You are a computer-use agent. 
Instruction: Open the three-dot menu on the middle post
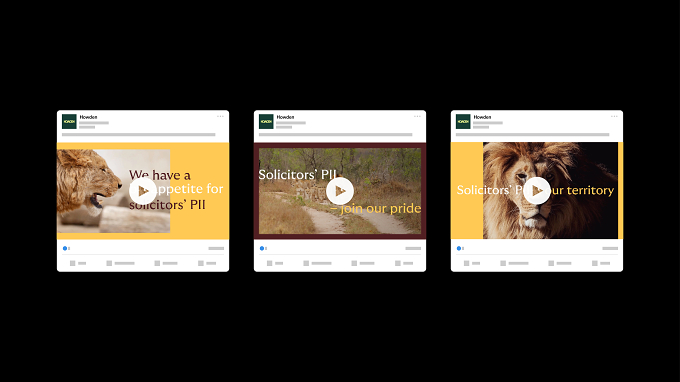click(x=417, y=116)
